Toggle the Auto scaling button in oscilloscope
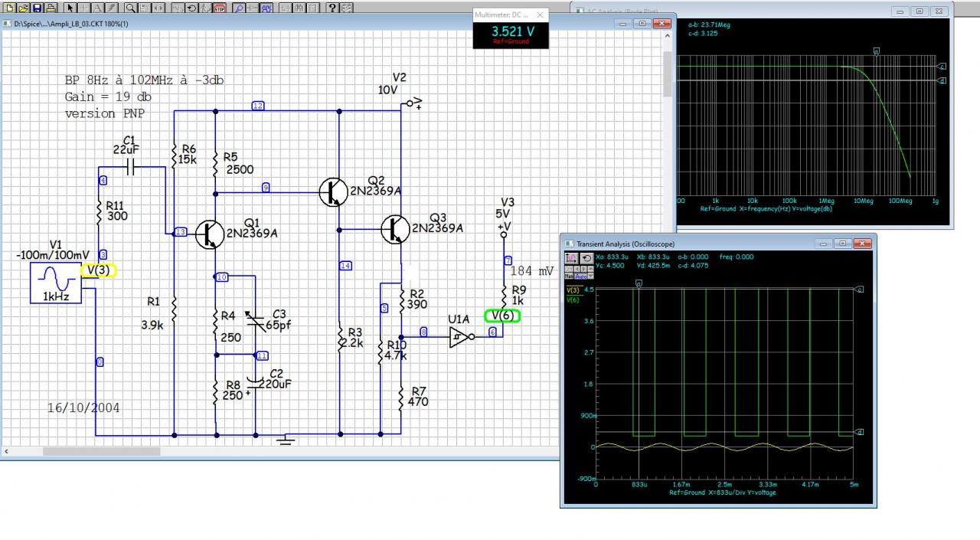Image resolution: width=980 pixels, height=540 pixels. tap(581, 277)
